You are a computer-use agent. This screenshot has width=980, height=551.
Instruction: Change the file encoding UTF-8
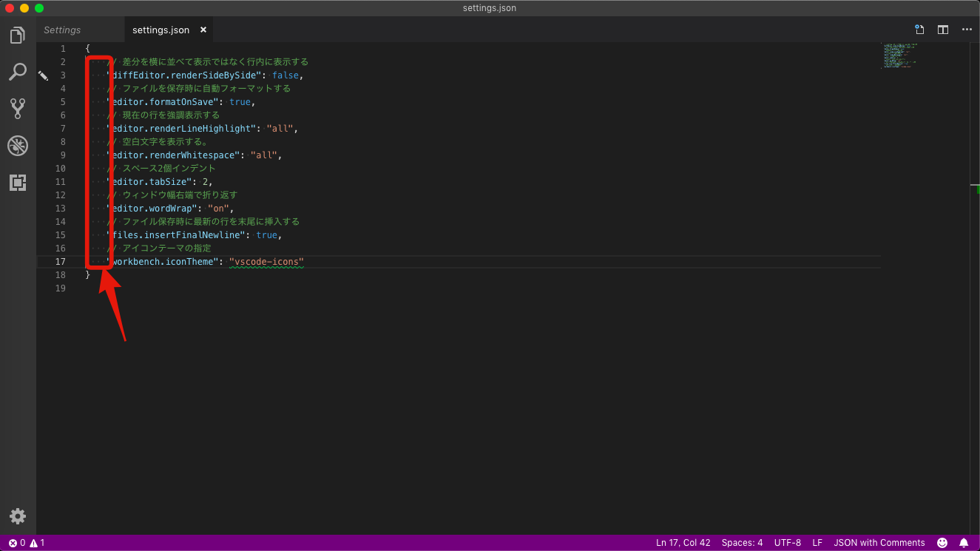(788, 543)
